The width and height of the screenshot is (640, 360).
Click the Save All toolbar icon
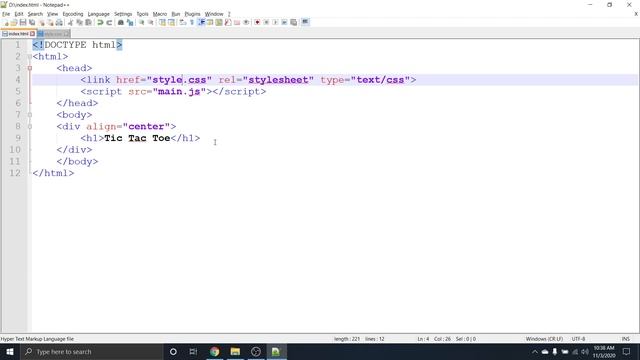32,22
